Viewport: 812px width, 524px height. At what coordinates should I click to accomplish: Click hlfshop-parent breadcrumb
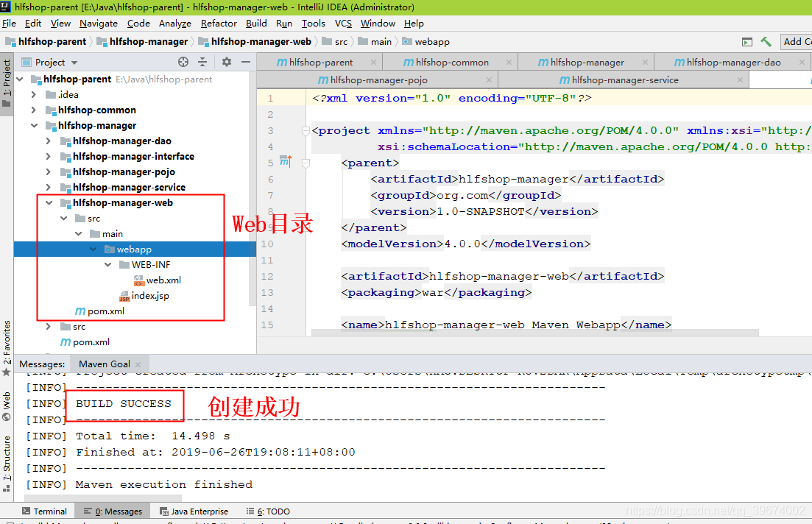46,42
